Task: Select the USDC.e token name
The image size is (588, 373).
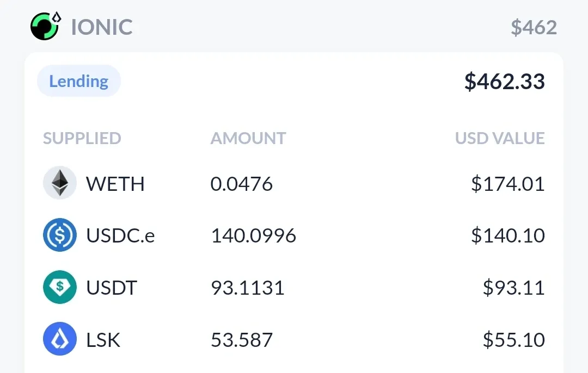Action: click(x=120, y=235)
